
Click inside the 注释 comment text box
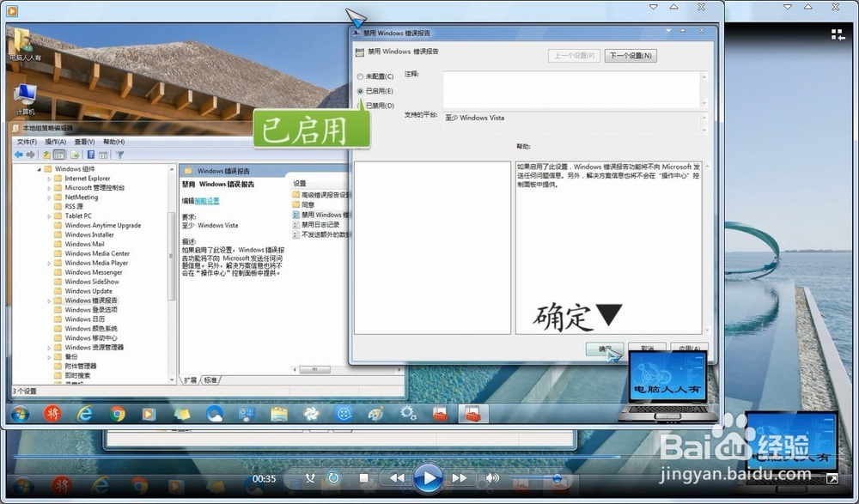click(571, 89)
